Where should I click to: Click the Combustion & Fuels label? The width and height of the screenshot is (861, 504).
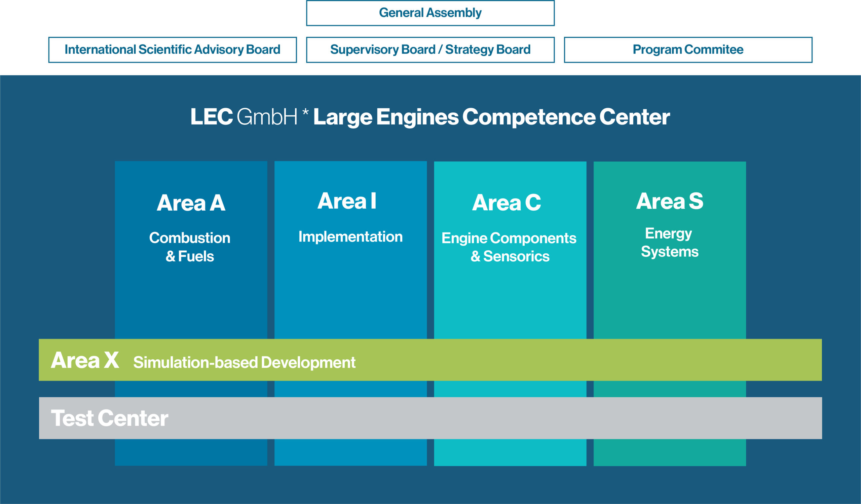(190, 247)
